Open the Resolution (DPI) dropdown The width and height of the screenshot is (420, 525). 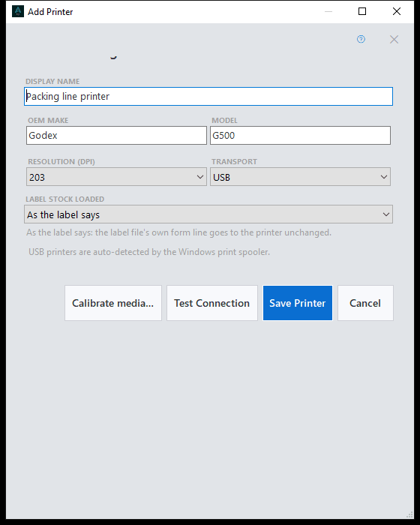(x=116, y=177)
